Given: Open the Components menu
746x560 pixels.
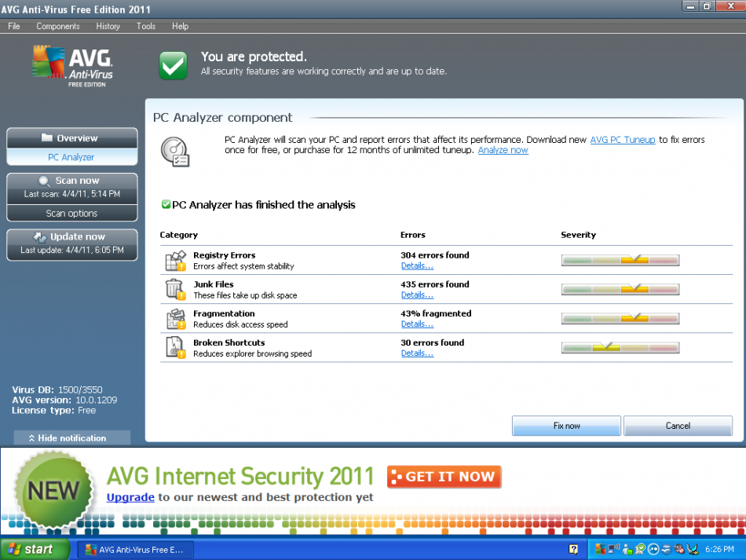Looking at the screenshot, I should pyautogui.click(x=58, y=26).
